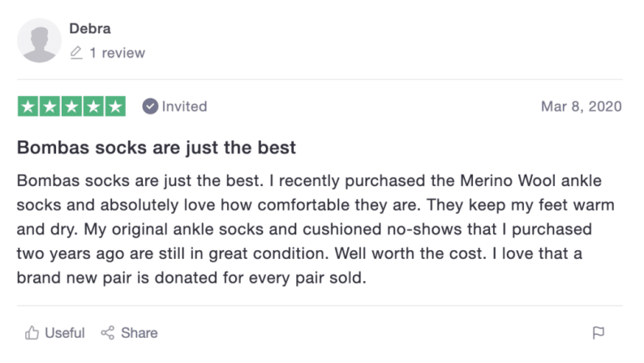Viewport: 644px width, 363px height.
Task: Click the 'Invited' label text
Action: tap(184, 106)
